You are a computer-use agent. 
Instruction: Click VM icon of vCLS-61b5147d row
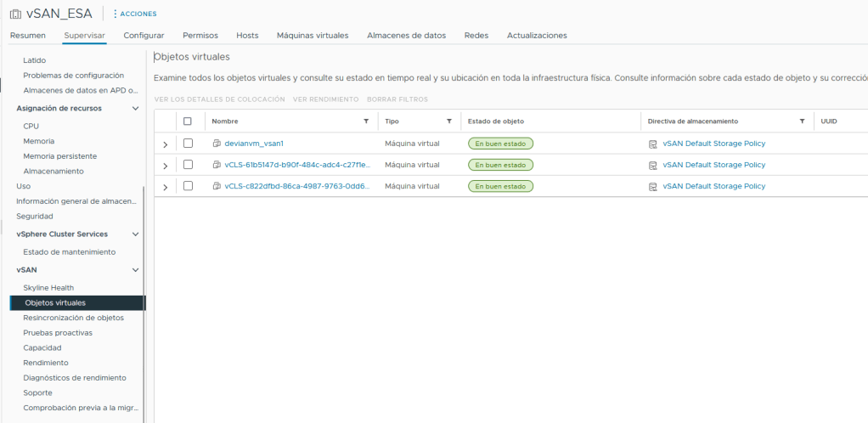217,165
